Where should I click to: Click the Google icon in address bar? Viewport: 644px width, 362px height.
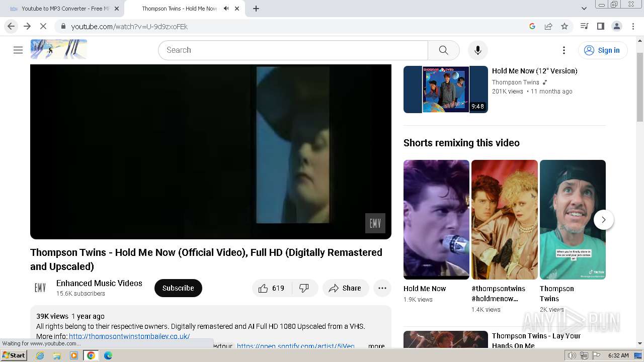(532, 26)
